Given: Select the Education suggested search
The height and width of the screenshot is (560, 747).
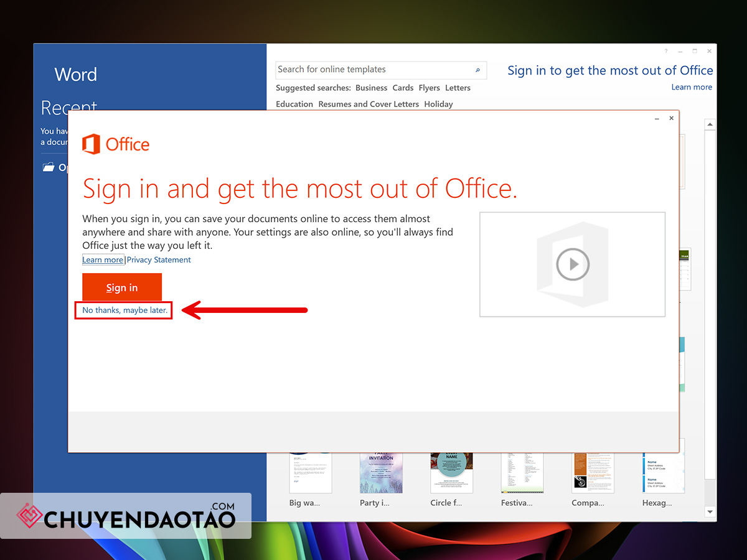Looking at the screenshot, I should click(x=294, y=104).
